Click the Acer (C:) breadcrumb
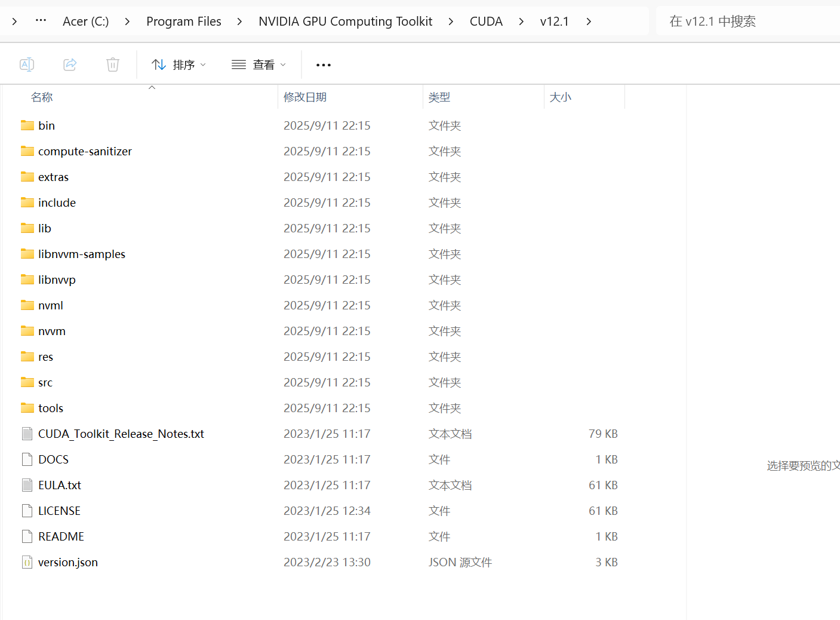The width and height of the screenshot is (840, 620). [86, 22]
